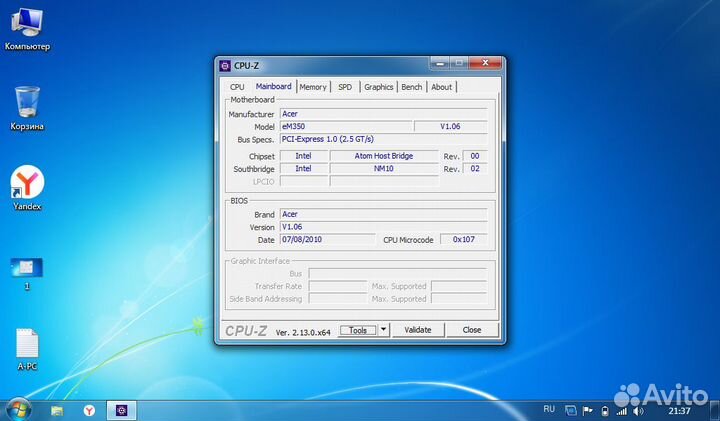Minimize the CPU-Z window
This screenshot has width=720, height=421.
click(440, 63)
